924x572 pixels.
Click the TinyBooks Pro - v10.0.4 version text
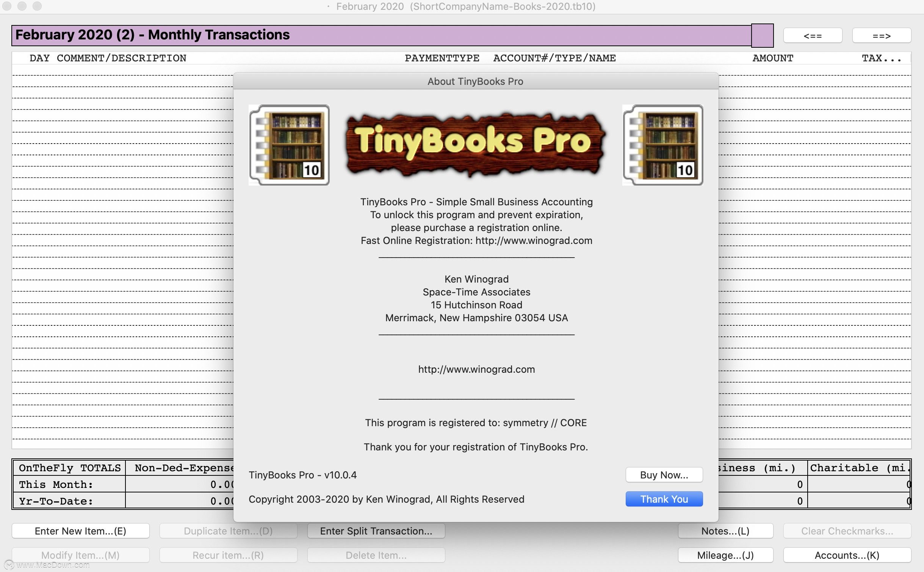pos(302,475)
